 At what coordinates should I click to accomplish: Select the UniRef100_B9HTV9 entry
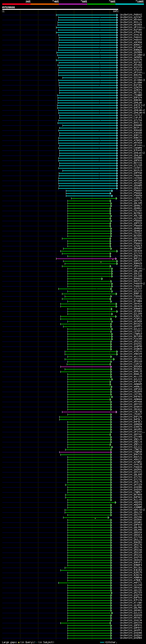131,455
